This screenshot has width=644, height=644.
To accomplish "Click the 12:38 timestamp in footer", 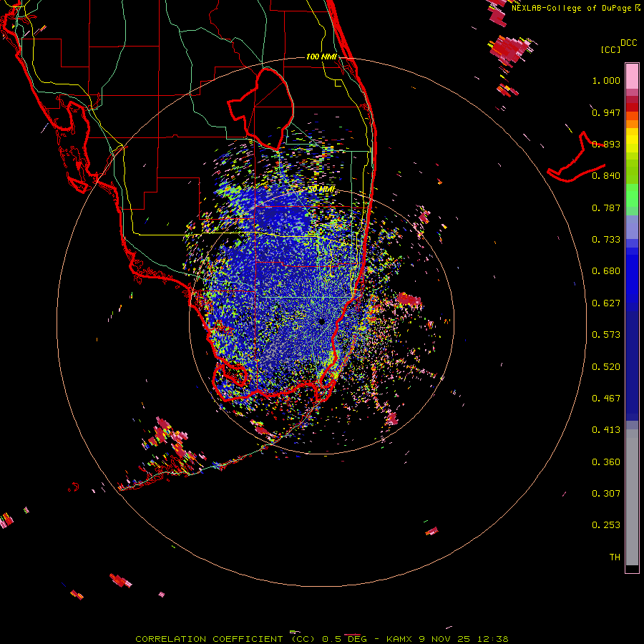I will (492, 639).
